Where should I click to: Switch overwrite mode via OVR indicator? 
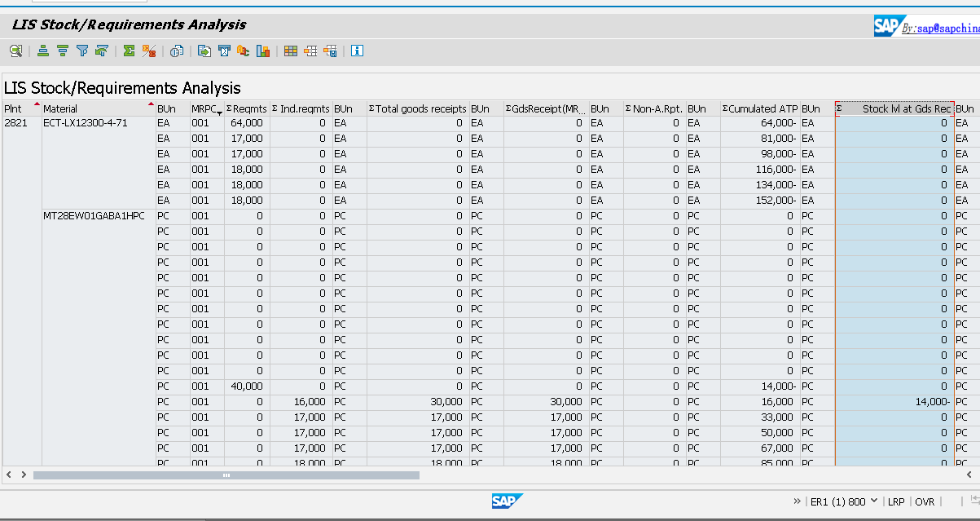(x=925, y=502)
